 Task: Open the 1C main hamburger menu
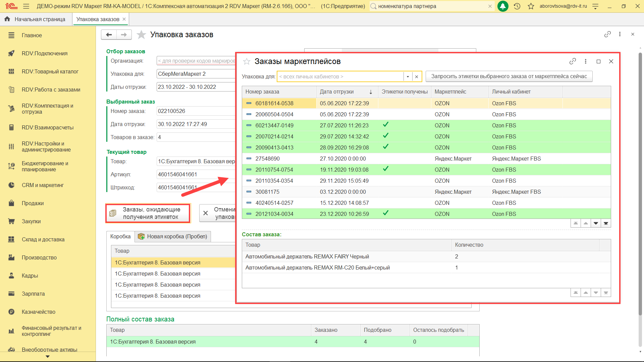26,6
